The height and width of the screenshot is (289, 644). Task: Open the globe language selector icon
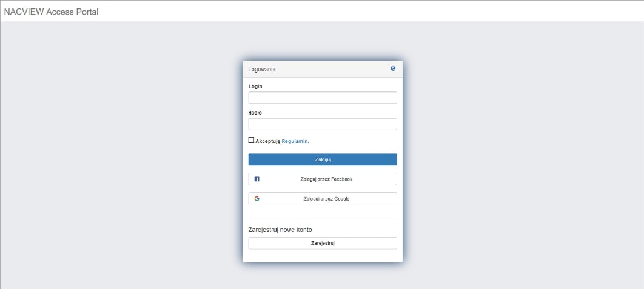tap(393, 69)
